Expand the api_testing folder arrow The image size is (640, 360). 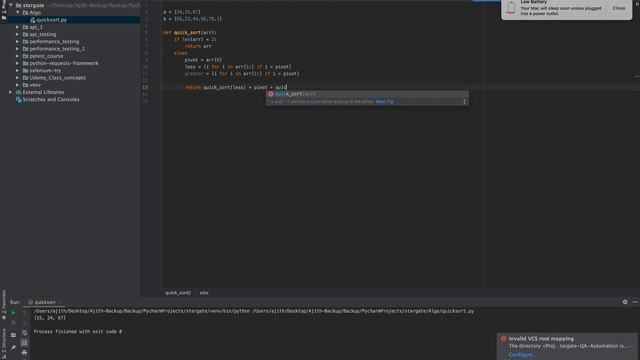pos(18,34)
